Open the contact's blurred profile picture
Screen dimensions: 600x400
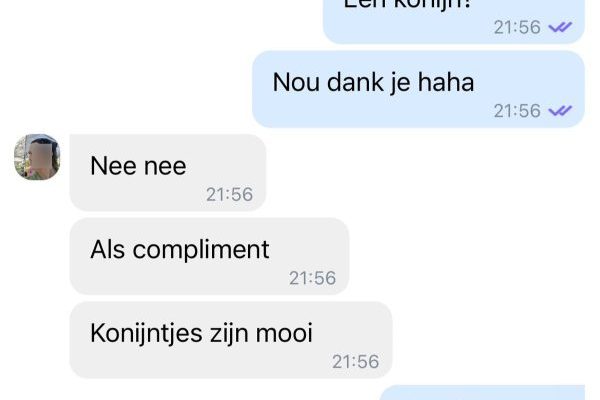(37, 157)
